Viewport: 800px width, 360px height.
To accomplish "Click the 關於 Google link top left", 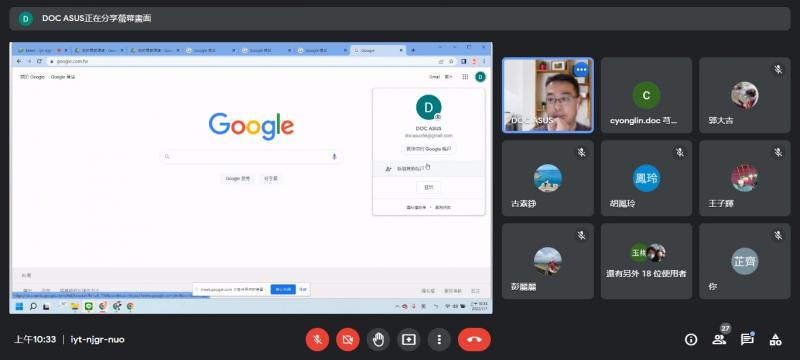I will click(32, 77).
